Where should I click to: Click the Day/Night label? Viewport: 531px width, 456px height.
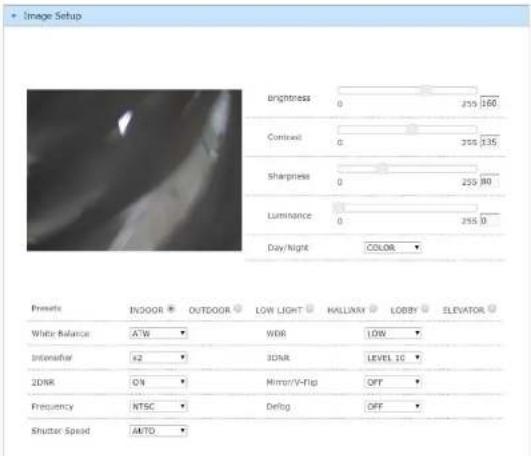[288, 248]
